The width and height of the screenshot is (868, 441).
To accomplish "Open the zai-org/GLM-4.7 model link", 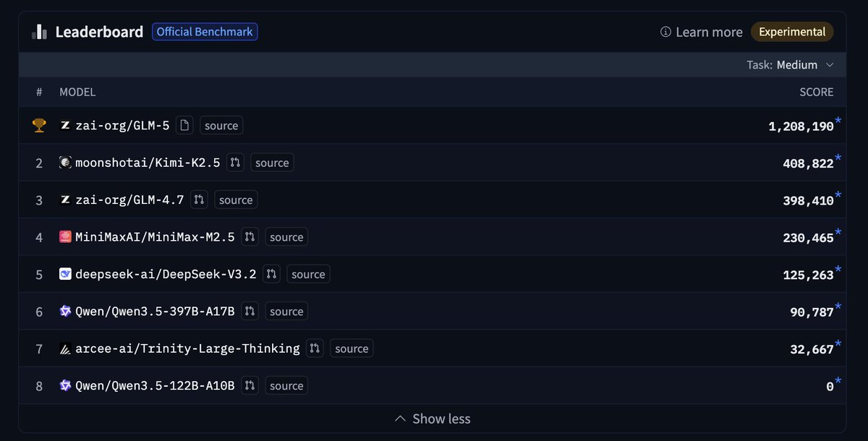I will (129, 200).
